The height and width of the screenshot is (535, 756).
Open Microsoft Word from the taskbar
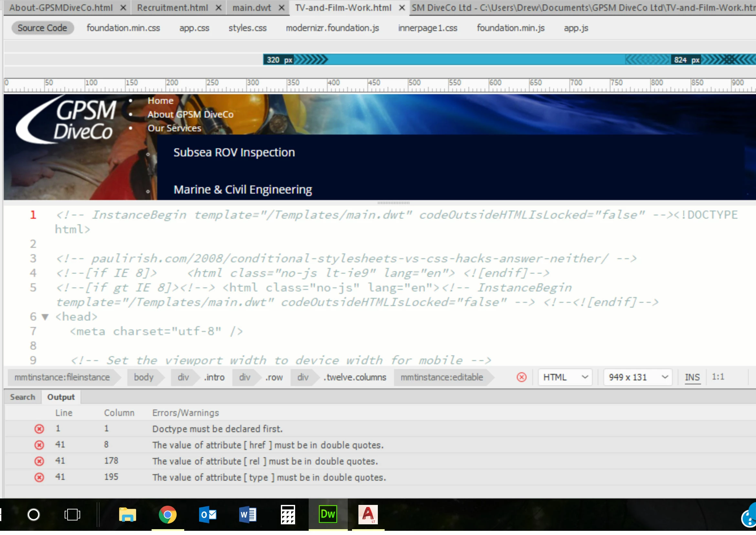click(248, 515)
